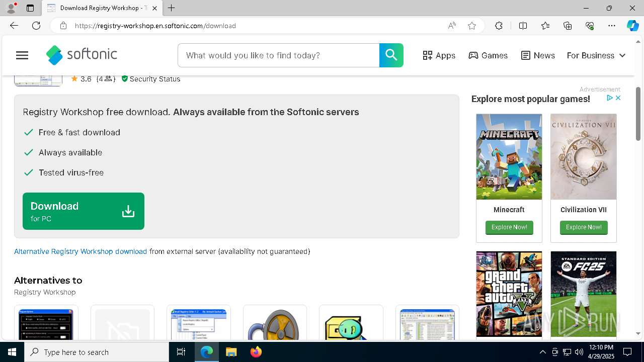Open Task View on taskbar
644x362 pixels.
pyautogui.click(x=181, y=352)
